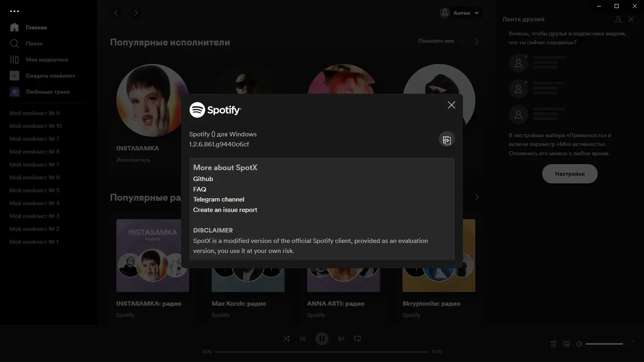Image resolution: width=644 pixels, height=362 pixels.
Task: Open Моя медиатека library
Action: [46, 60]
